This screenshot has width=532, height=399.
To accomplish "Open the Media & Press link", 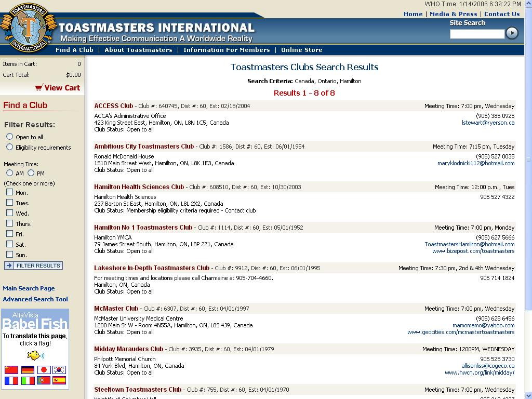I will point(453,14).
